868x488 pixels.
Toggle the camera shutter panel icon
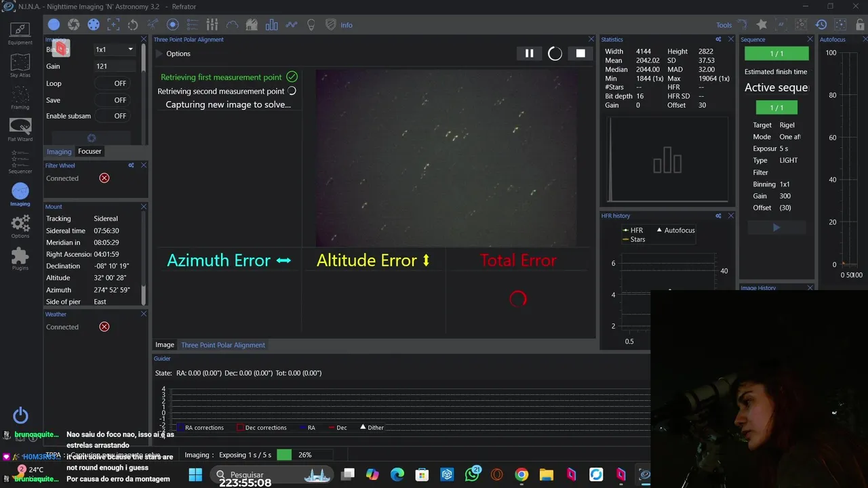coord(74,25)
